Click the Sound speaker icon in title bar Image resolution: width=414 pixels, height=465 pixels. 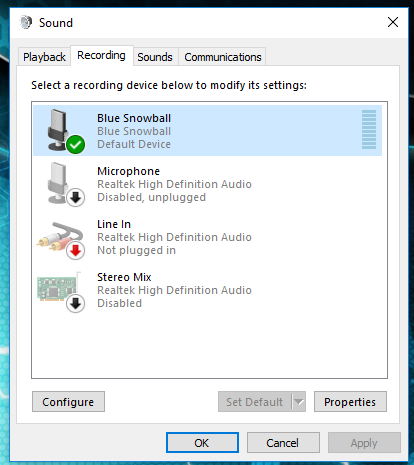[x=26, y=22]
